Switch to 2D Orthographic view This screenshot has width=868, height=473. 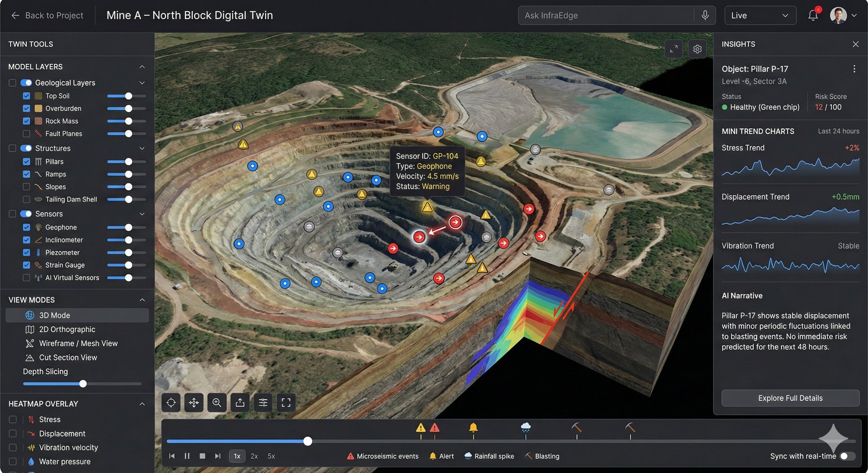point(67,329)
